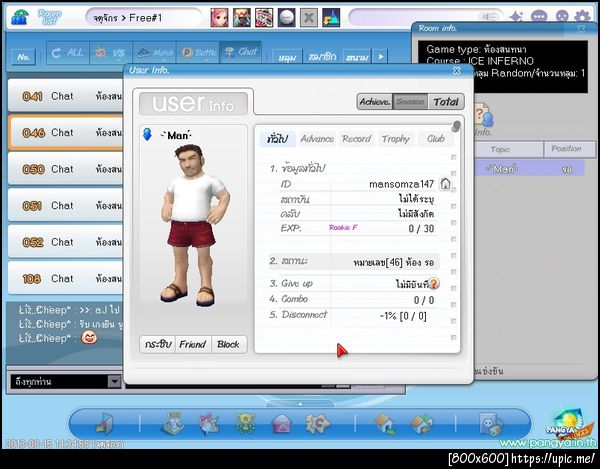Switch stats view to Season

(x=410, y=102)
